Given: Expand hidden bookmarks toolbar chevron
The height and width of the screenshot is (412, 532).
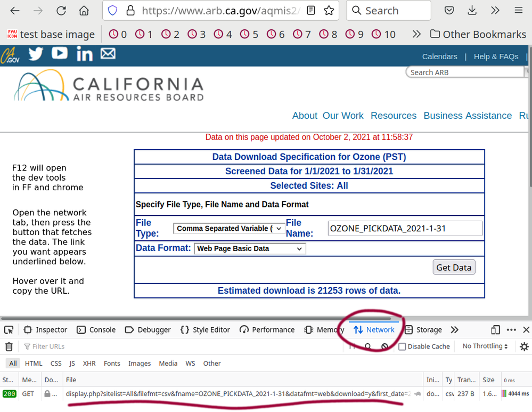Looking at the screenshot, I should click(x=416, y=34).
